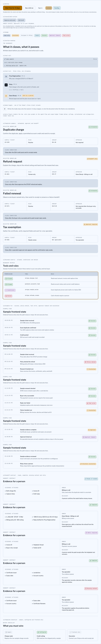Toggle the theme mode sun icon
Image resolution: width=101 pixels, height=644 pixels.
coord(4,109)
